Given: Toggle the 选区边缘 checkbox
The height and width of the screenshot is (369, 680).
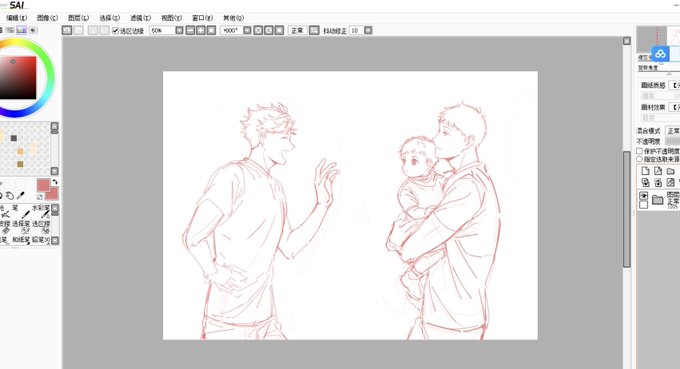Looking at the screenshot, I should 115,30.
